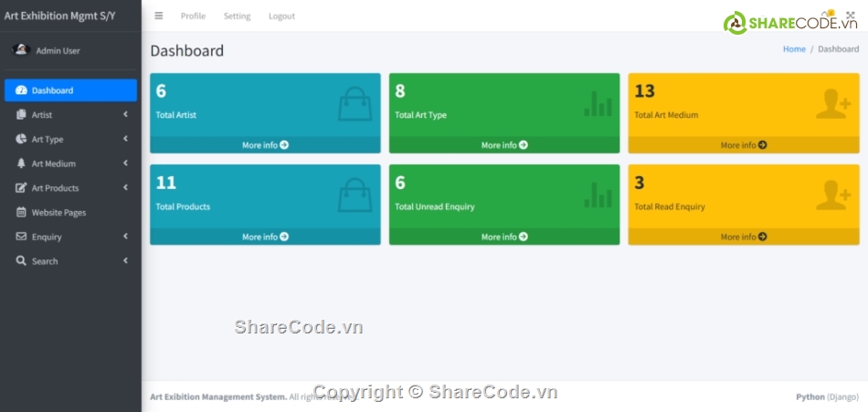Open More info on Total Read Enquiry card

click(744, 237)
